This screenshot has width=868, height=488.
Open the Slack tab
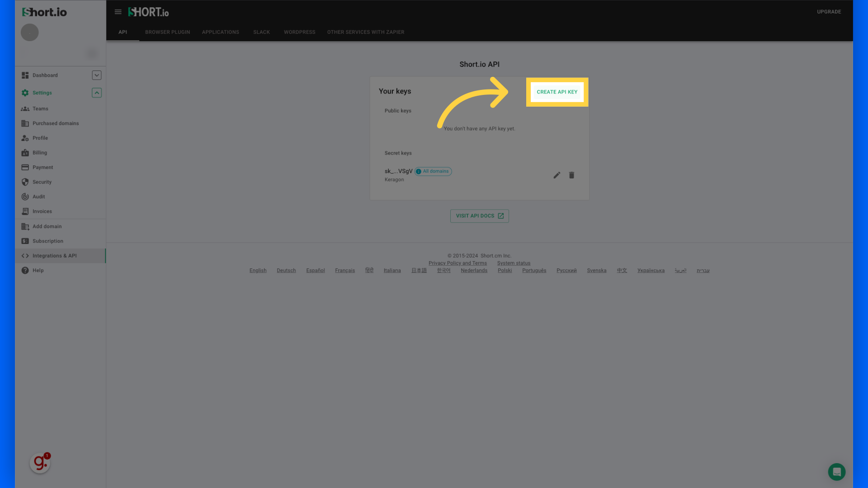coord(261,32)
